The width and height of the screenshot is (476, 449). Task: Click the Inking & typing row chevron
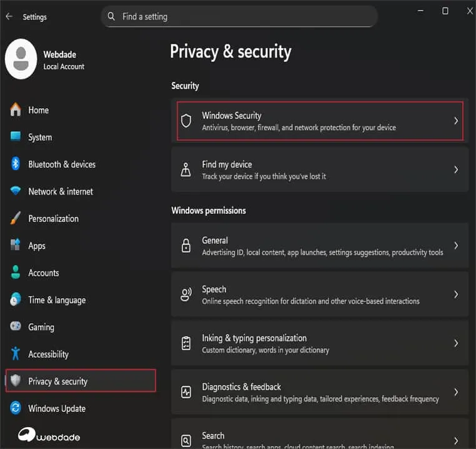pos(456,343)
